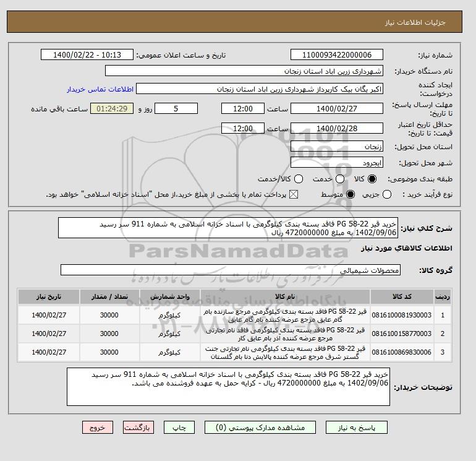Click product code 0816100081930003
The height and width of the screenshot is (461, 476).
point(401,316)
